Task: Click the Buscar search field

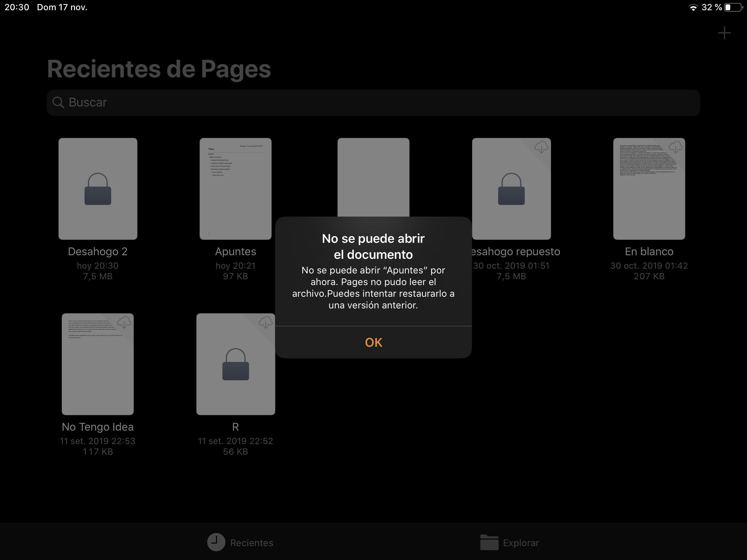Action: (x=373, y=102)
